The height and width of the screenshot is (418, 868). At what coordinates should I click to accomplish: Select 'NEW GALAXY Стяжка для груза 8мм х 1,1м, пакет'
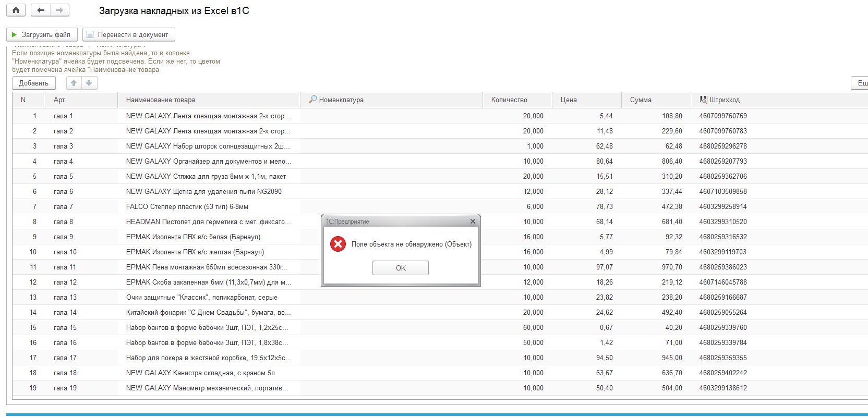click(x=209, y=176)
